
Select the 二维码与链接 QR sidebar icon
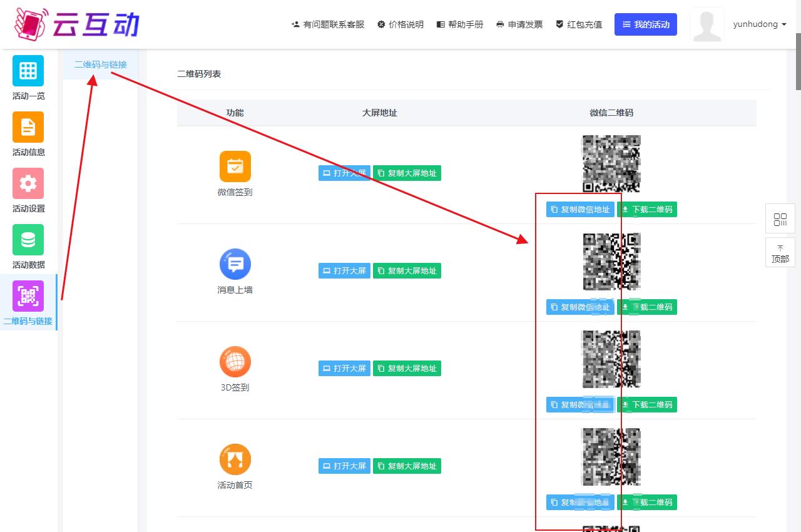point(28,296)
